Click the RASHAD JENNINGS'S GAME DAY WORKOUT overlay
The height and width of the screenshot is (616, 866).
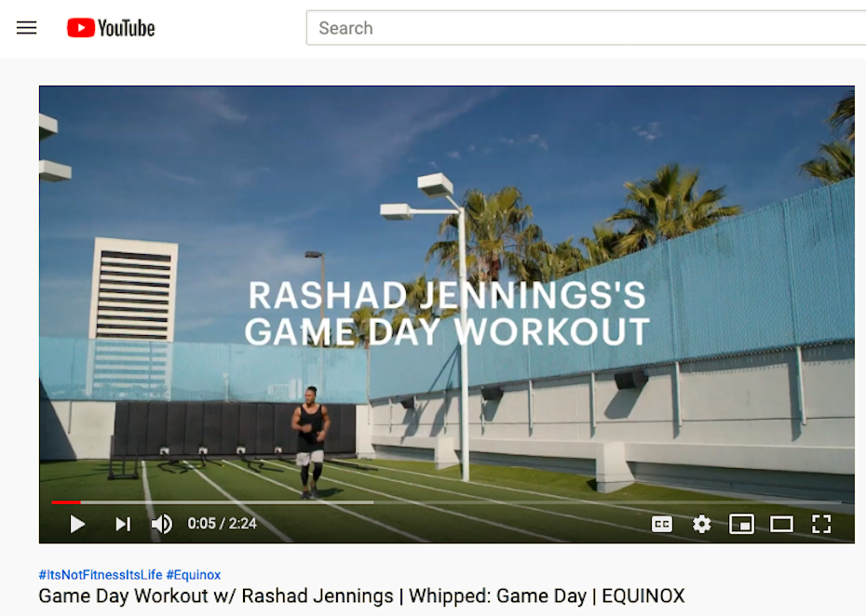447,314
